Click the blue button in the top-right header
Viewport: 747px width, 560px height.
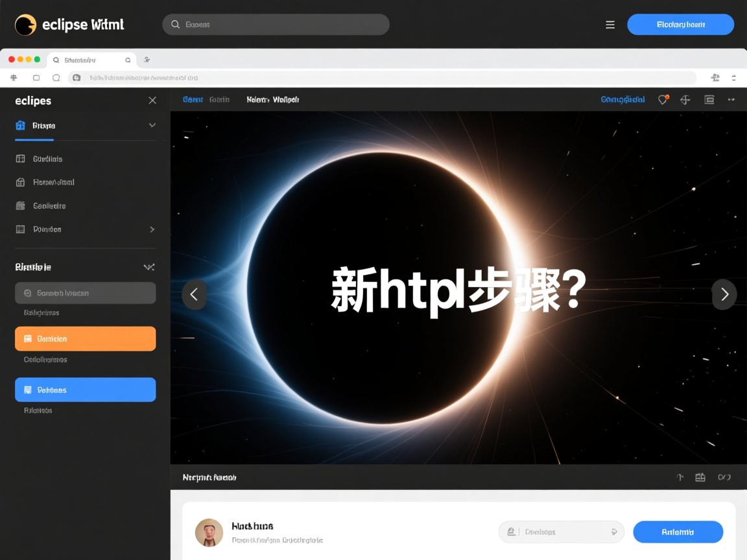tap(680, 24)
